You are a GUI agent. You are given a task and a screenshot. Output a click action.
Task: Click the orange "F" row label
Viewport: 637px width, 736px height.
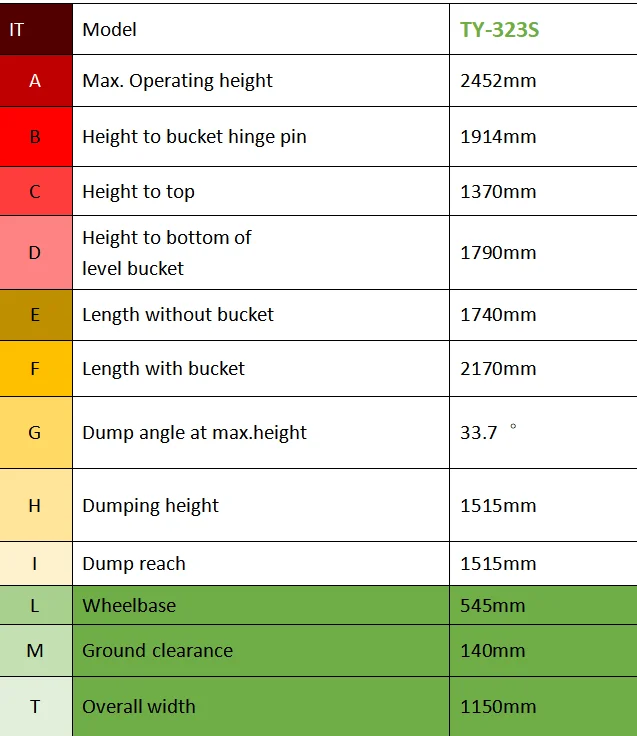(35, 369)
